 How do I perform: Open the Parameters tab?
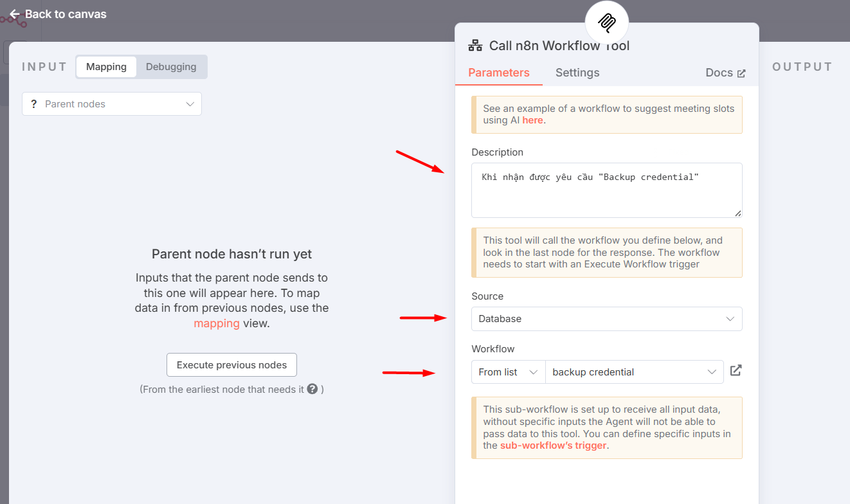pyautogui.click(x=499, y=73)
